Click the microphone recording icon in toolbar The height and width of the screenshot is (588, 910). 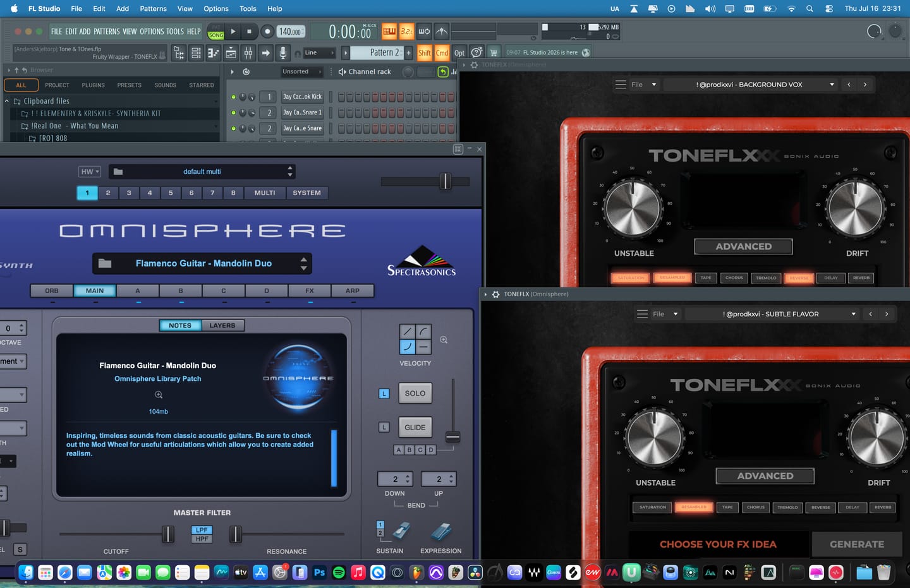(x=283, y=53)
